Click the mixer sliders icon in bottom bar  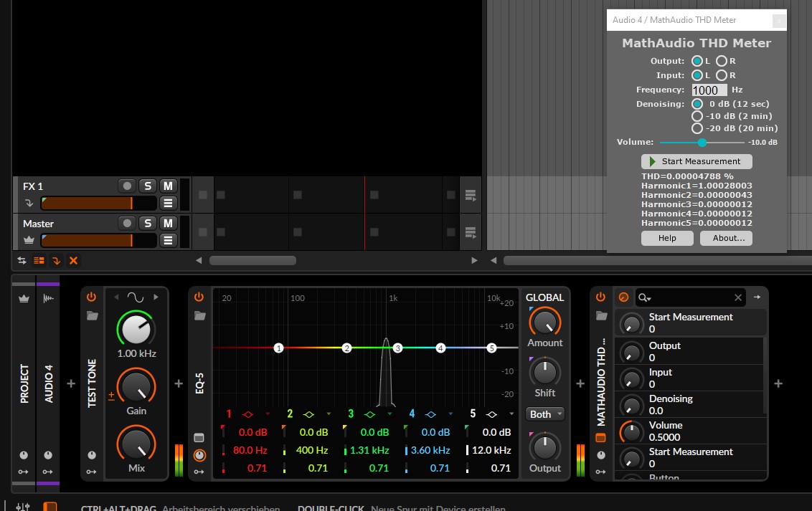23,507
